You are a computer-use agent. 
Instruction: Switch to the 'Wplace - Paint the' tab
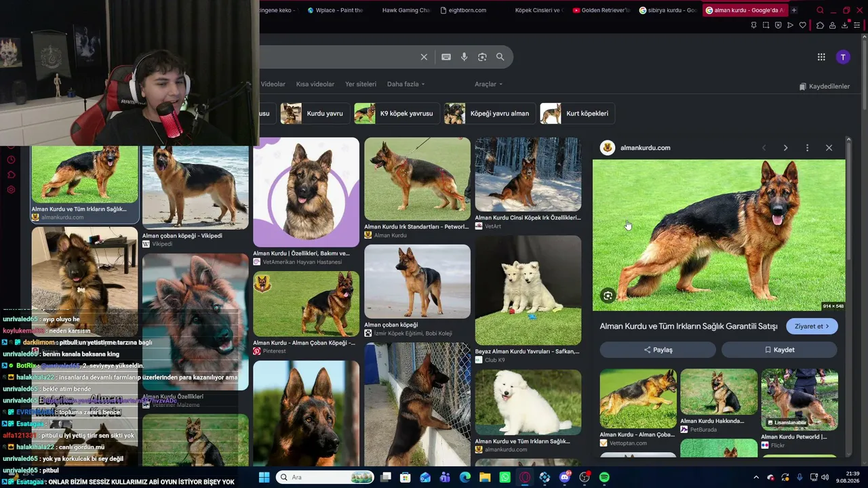tap(336, 10)
